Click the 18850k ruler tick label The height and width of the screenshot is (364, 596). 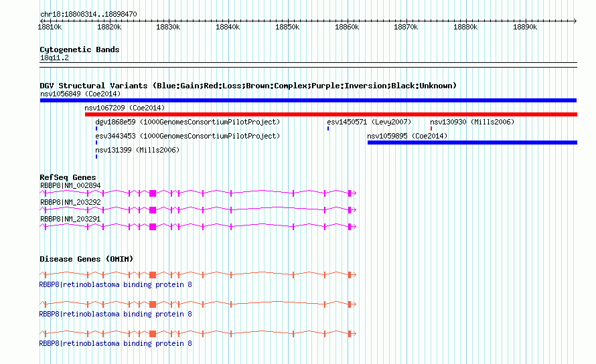pyautogui.click(x=287, y=27)
